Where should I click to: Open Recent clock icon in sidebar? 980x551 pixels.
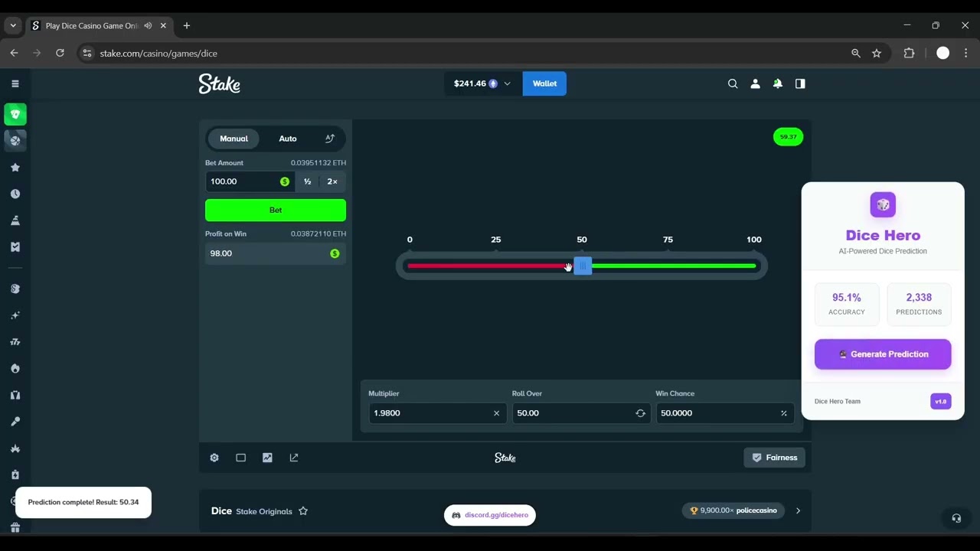15,194
